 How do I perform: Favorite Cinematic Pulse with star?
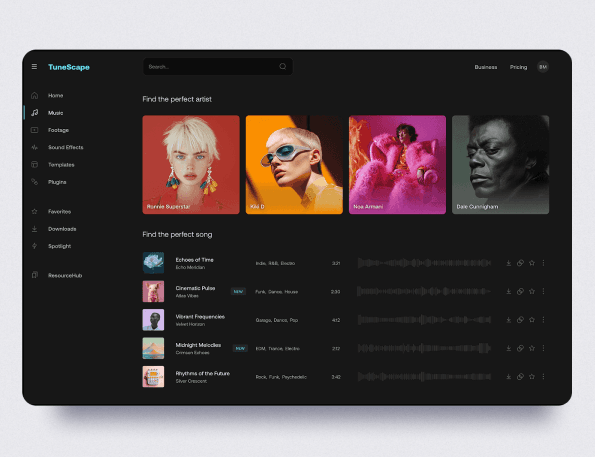coord(532,291)
